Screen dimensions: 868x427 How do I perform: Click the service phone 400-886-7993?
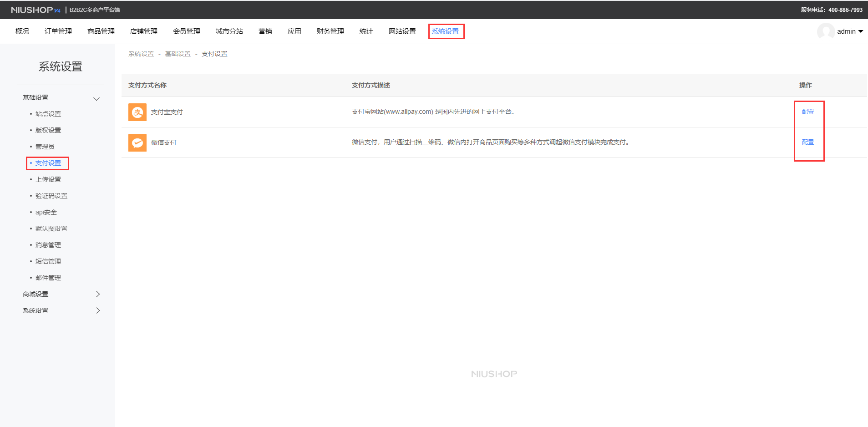(x=845, y=10)
